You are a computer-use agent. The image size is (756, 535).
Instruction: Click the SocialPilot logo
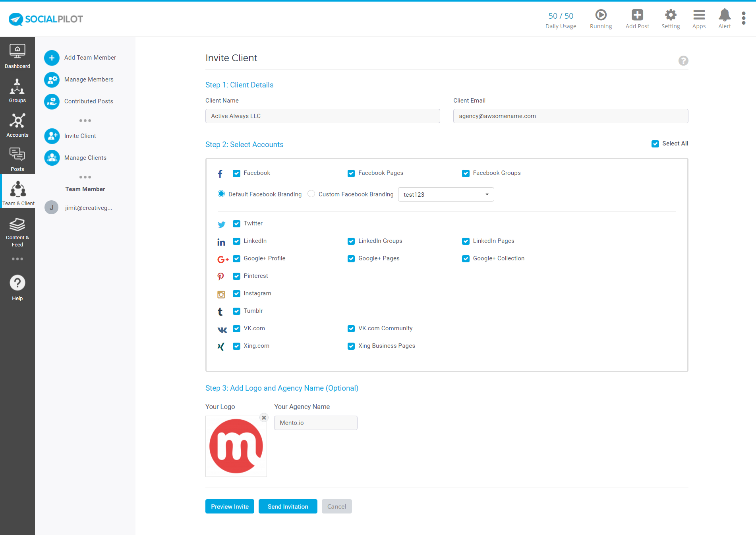pyautogui.click(x=46, y=19)
